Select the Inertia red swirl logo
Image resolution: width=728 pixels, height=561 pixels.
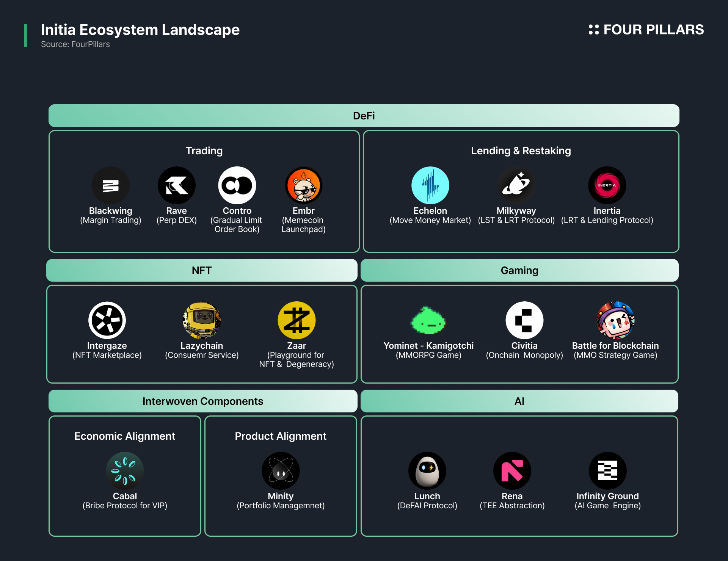(x=607, y=185)
